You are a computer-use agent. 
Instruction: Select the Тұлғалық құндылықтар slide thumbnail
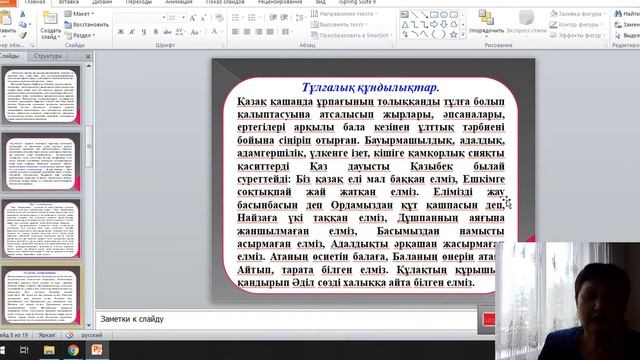click(x=41, y=296)
